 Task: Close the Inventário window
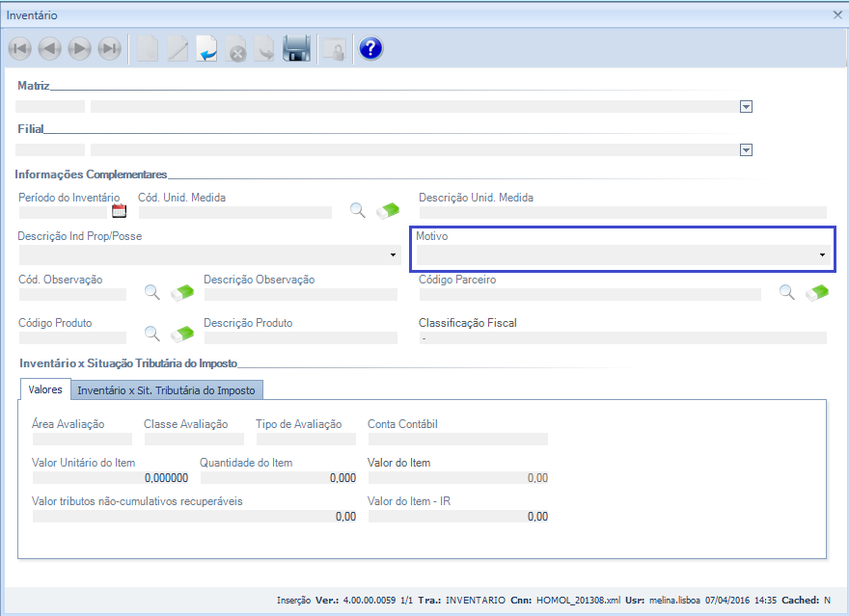coord(837,14)
